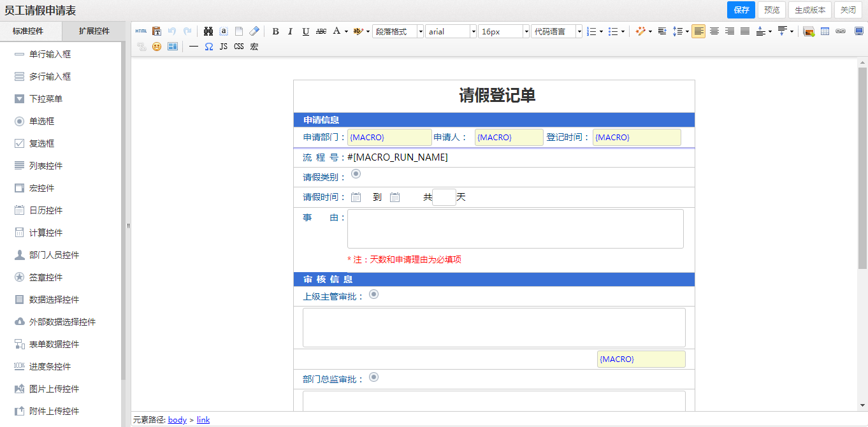Expand the arial font family dropdown
868x427 pixels.
coord(451,31)
